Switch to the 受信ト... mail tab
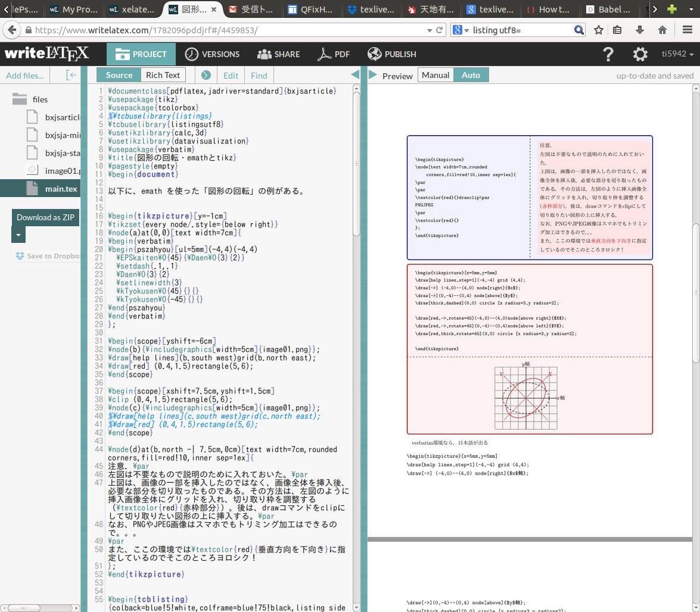 click(251, 10)
